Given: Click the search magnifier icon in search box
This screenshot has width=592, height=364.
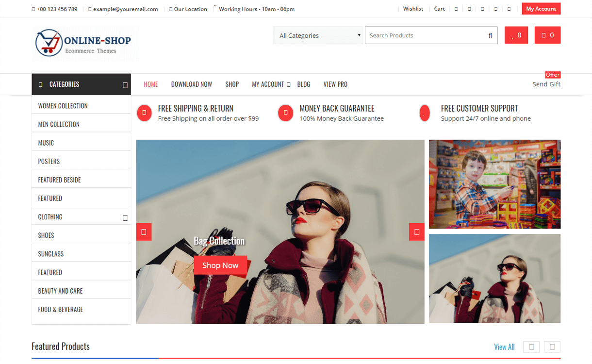Looking at the screenshot, I should pos(490,35).
